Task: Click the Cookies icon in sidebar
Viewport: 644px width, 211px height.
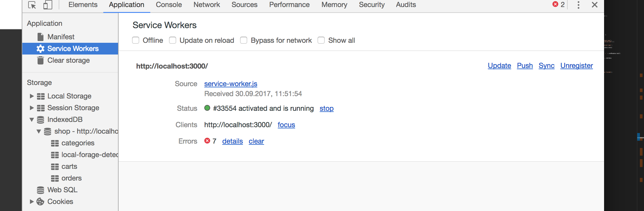Action: (x=41, y=202)
